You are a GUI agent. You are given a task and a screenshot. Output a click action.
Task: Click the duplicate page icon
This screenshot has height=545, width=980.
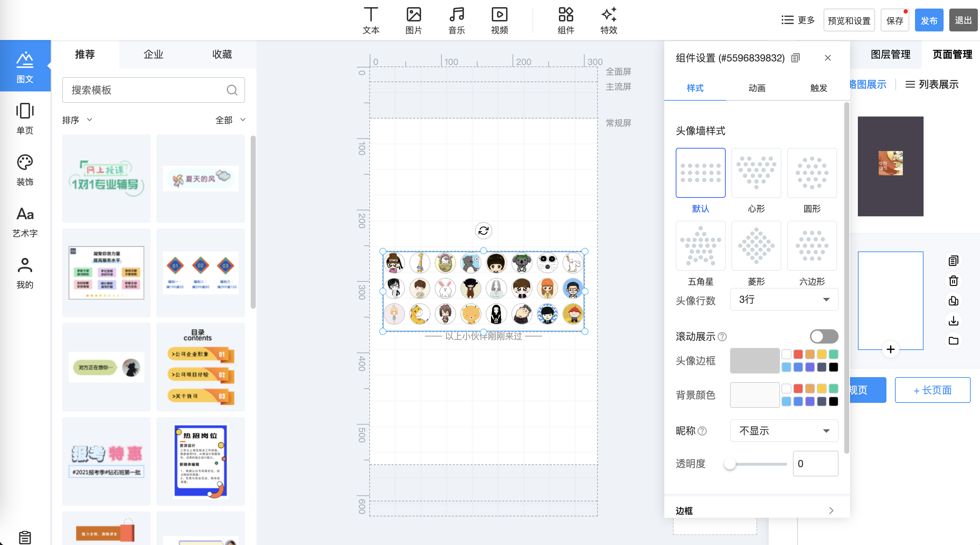[x=953, y=301]
